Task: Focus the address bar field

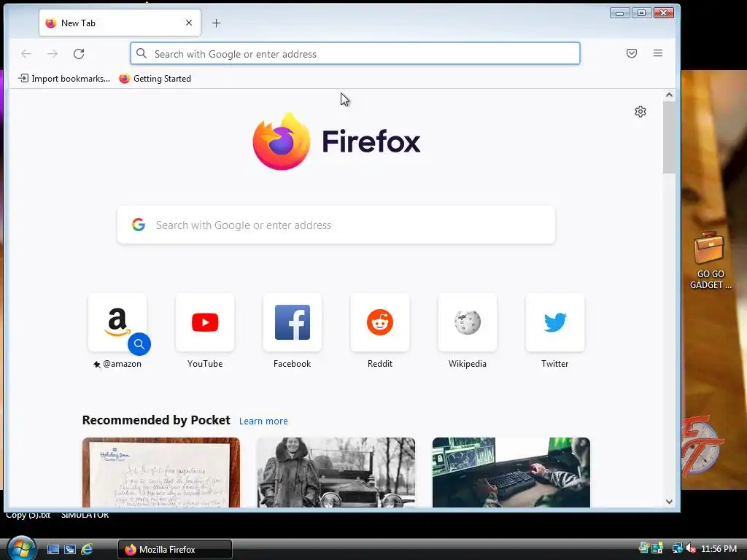Action: pyautogui.click(x=355, y=54)
